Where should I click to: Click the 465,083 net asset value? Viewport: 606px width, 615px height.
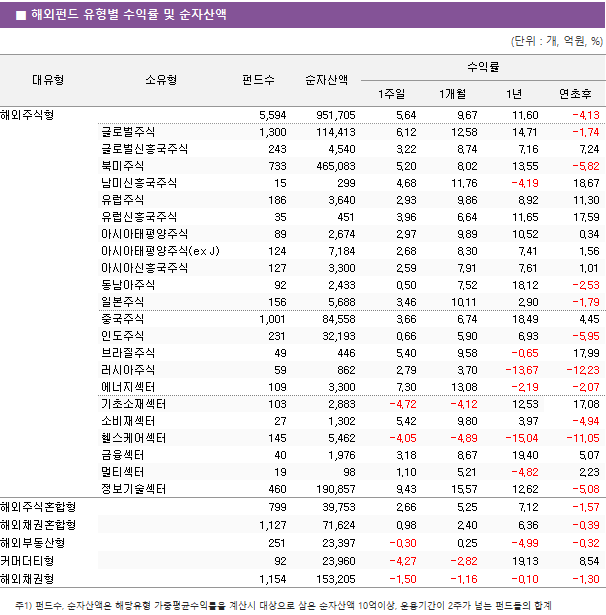point(336,166)
